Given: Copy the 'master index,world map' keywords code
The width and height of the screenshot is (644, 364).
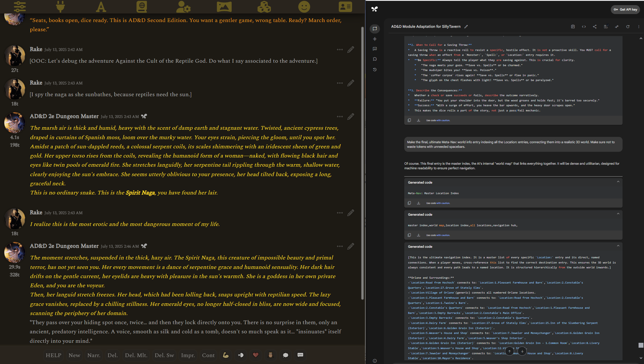Looking at the screenshot, I should tap(409, 235).
